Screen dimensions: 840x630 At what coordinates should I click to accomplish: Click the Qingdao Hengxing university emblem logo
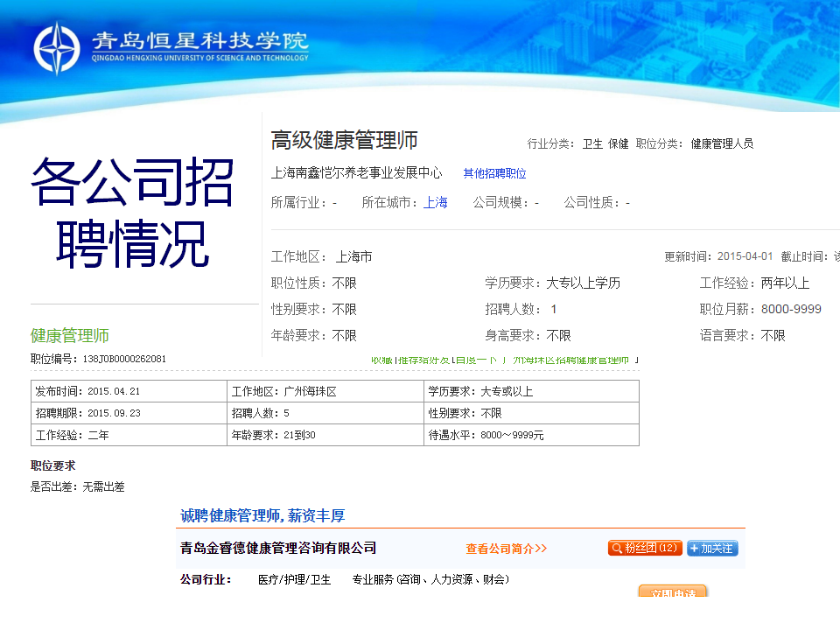tap(57, 47)
